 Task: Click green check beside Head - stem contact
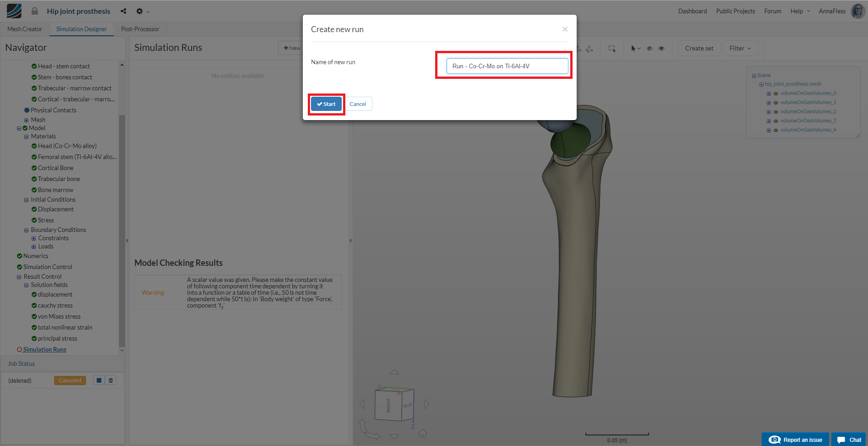point(34,66)
